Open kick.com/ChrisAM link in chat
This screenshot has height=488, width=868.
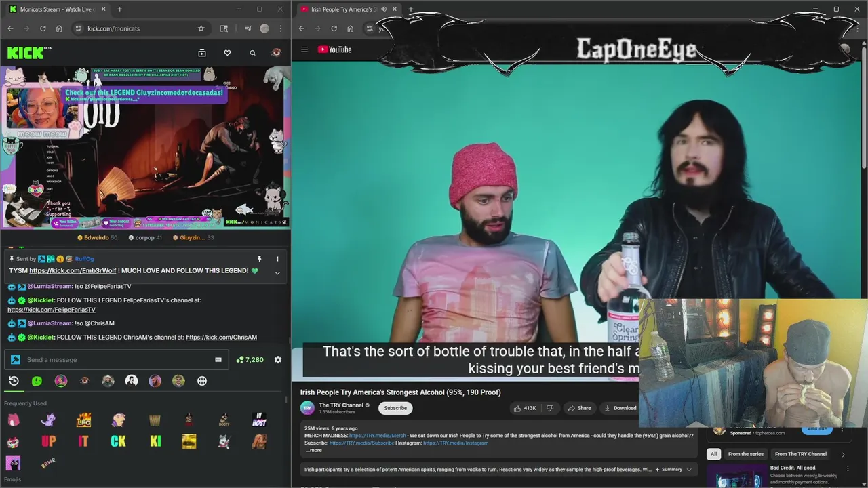221,337
